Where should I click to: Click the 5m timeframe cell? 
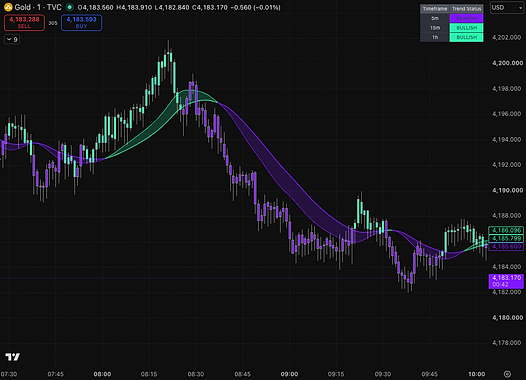click(x=435, y=18)
